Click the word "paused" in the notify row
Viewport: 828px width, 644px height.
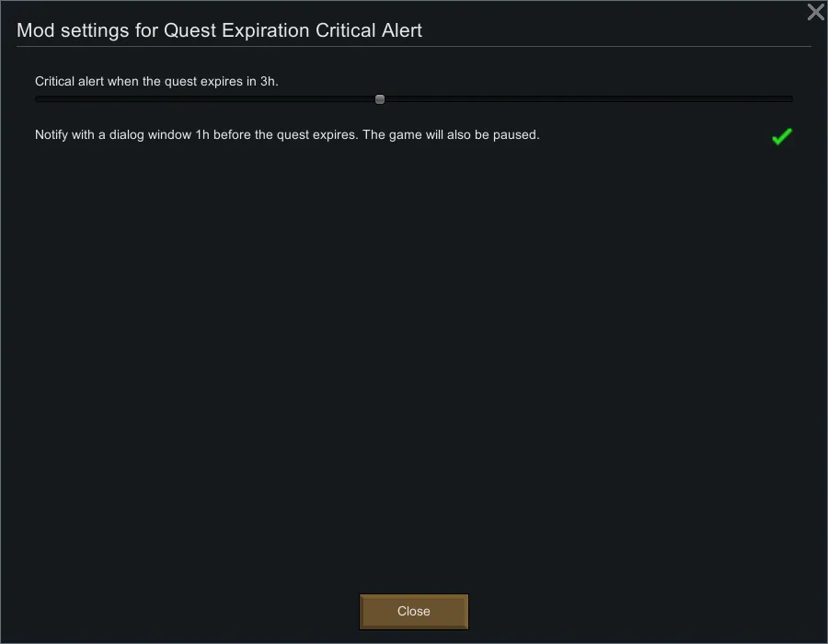tap(518, 135)
